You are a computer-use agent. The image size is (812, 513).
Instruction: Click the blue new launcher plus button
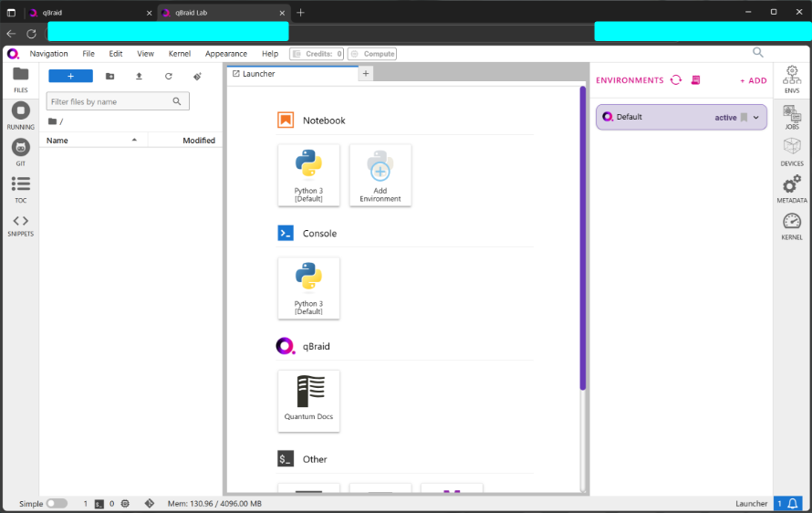tap(71, 76)
